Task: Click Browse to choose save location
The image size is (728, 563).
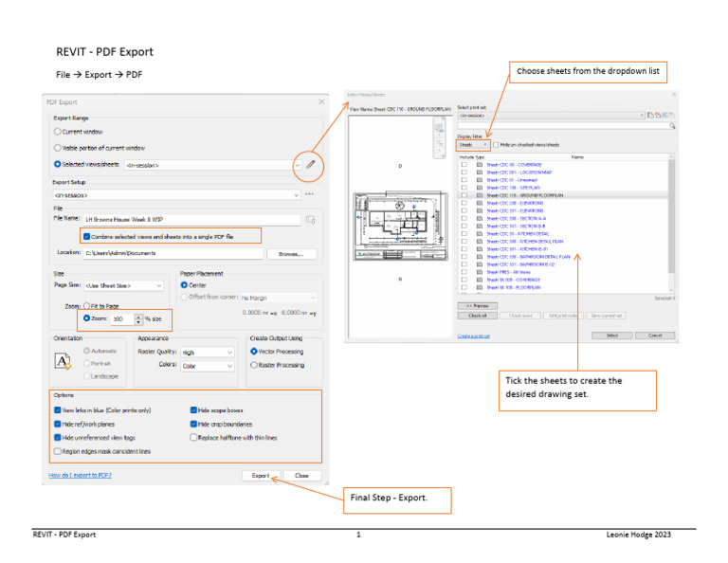Action: point(292,254)
